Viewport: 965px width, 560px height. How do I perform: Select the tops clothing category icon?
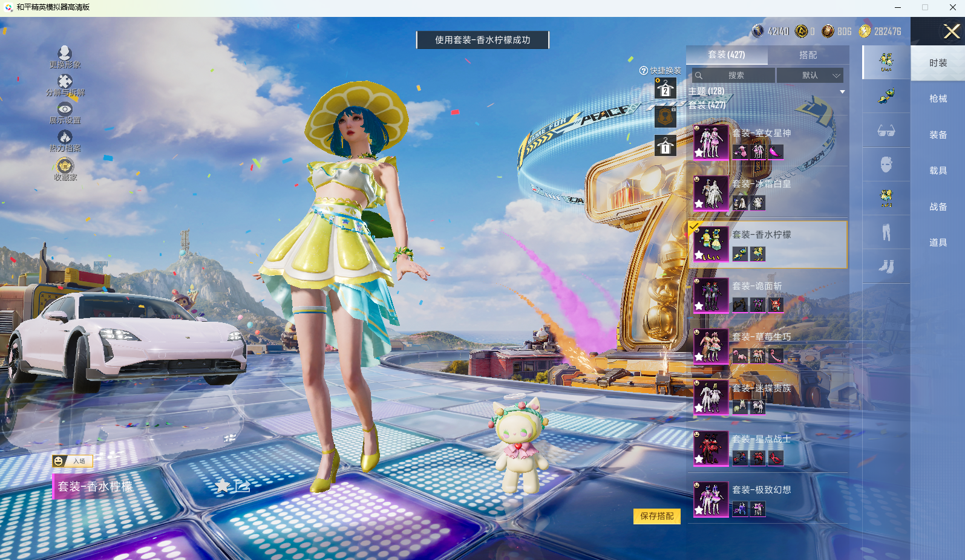tap(886, 198)
